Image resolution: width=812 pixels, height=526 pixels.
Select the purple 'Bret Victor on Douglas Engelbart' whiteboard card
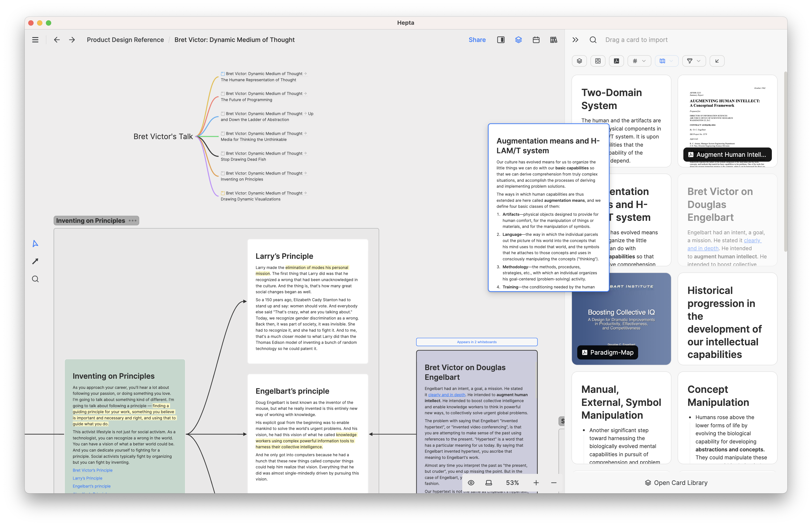(477, 422)
